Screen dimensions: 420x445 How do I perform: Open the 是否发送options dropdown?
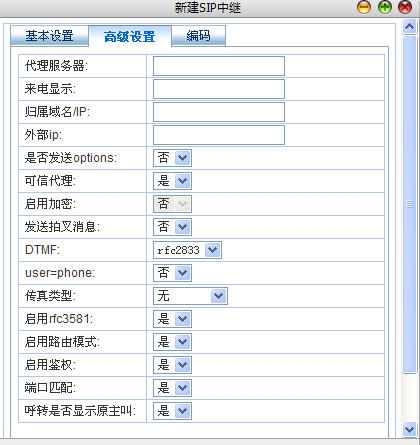(172, 158)
